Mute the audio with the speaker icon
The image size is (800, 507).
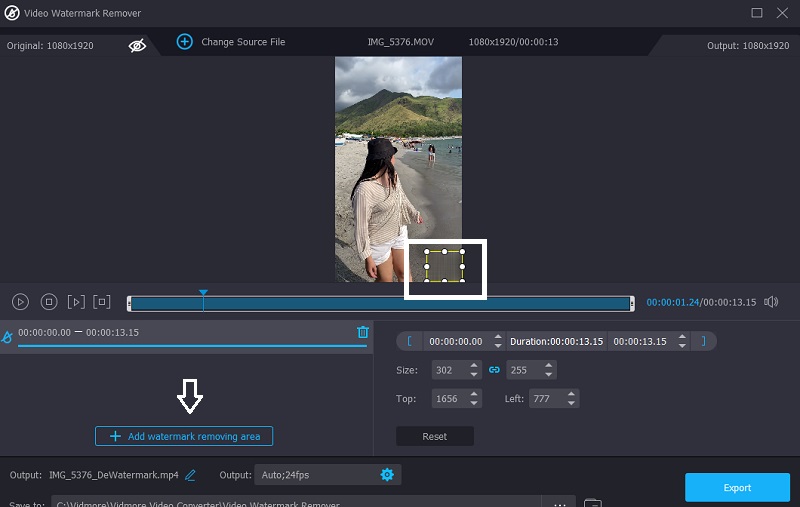[771, 301]
